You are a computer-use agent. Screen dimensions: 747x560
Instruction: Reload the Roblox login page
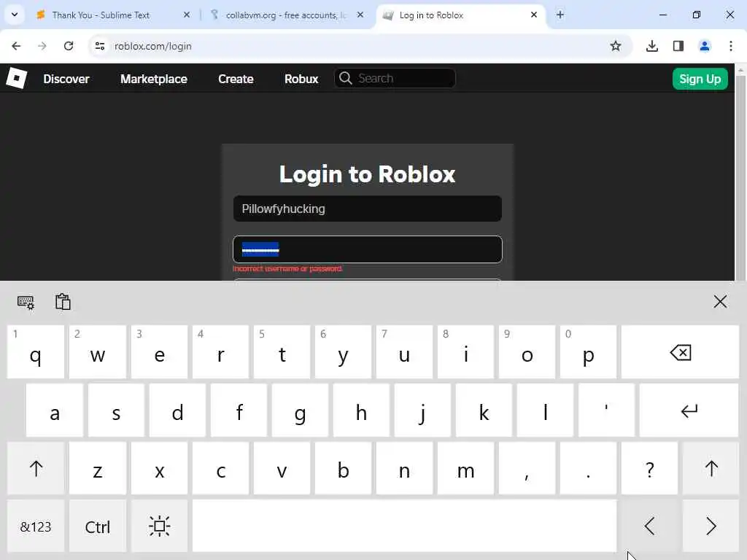69,46
